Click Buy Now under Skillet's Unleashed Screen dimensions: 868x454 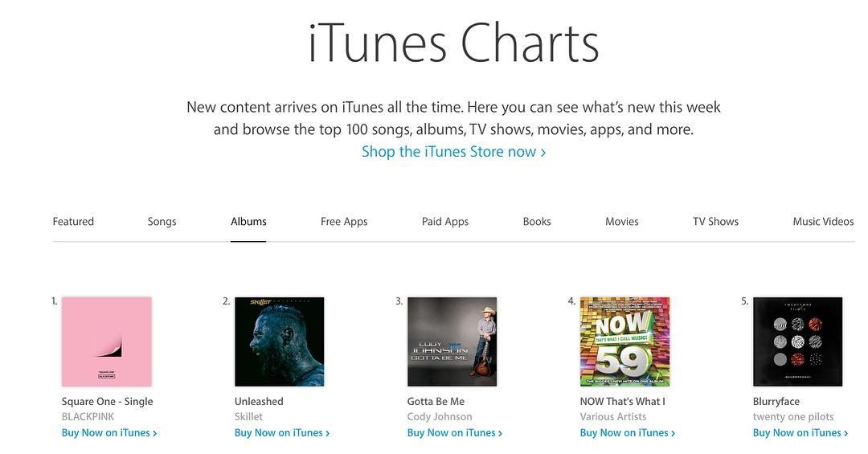(282, 433)
